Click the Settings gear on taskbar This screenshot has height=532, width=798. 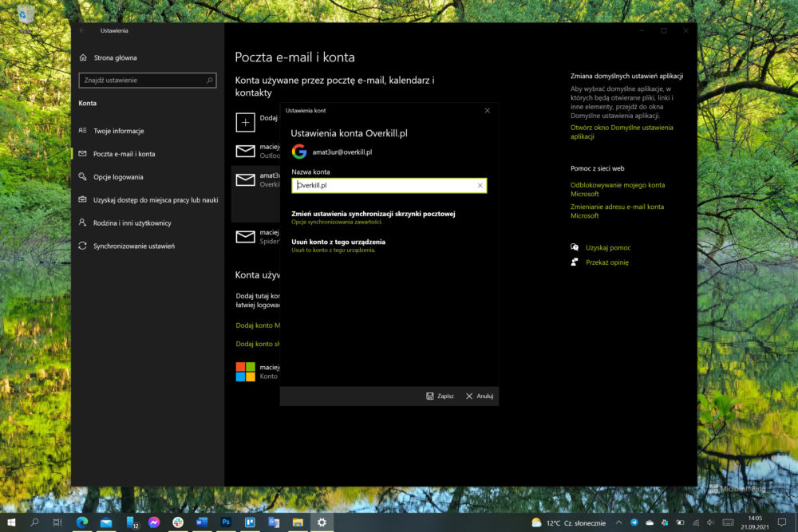coord(322,522)
